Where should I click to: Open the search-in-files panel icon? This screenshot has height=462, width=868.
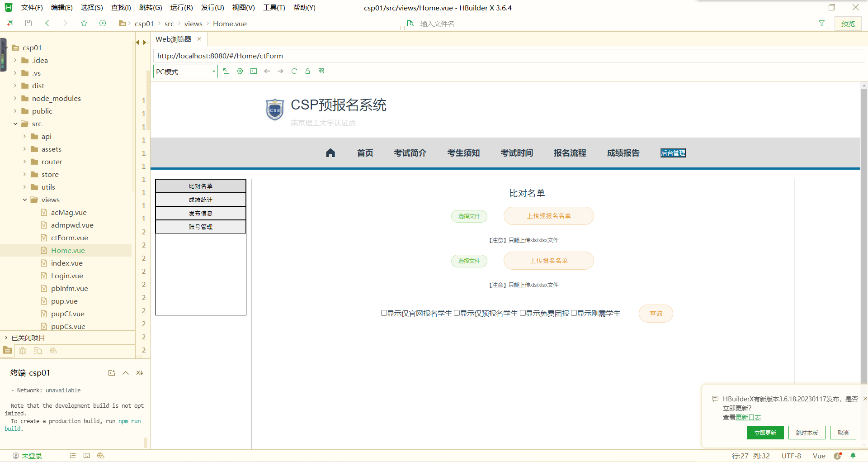click(38, 351)
